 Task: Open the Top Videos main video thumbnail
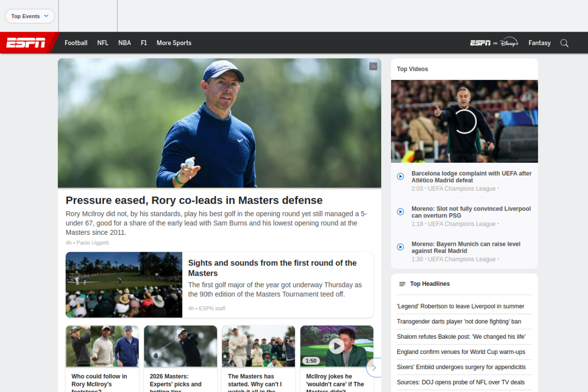pyautogui.click(x=464, y=121)
